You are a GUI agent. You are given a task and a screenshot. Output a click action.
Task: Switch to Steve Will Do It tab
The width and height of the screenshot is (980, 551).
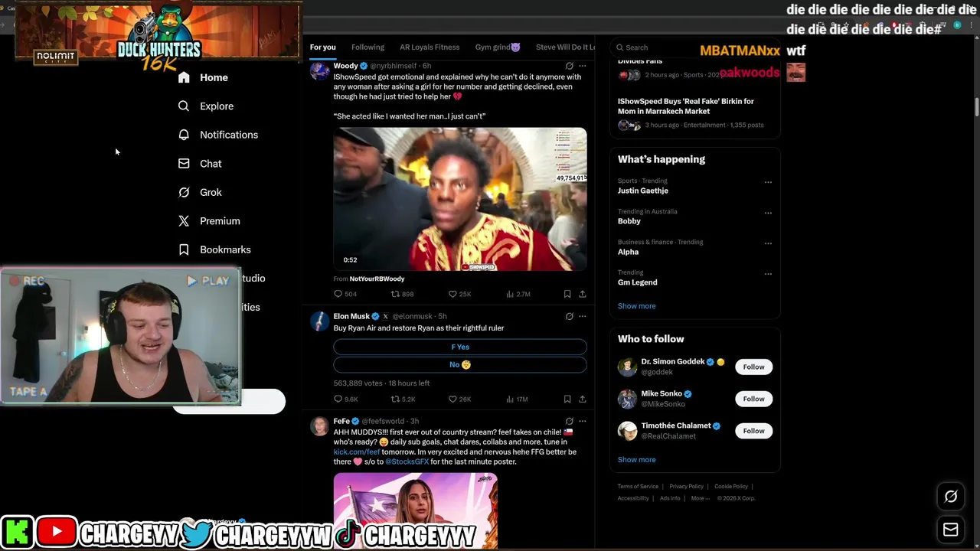pyautogui.click(x=565, y=47)
